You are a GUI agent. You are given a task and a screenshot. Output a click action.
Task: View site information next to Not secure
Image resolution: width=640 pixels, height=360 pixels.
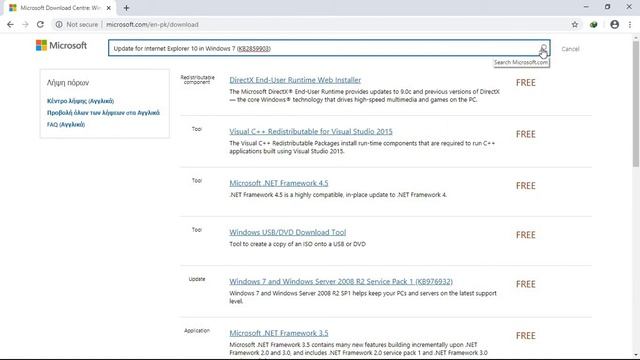coord(59,24)
